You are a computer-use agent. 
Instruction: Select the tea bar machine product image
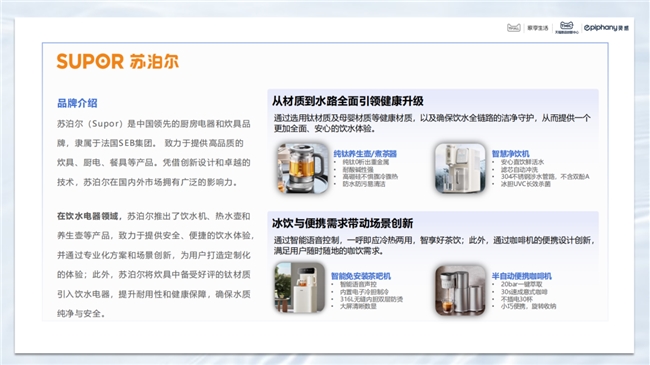point(300,287)
